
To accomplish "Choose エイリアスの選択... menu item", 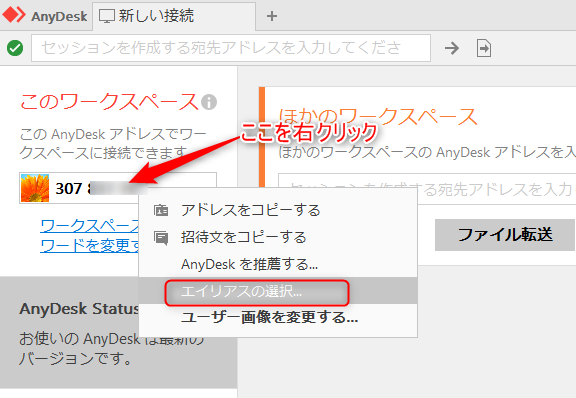I will coord(278,291).
